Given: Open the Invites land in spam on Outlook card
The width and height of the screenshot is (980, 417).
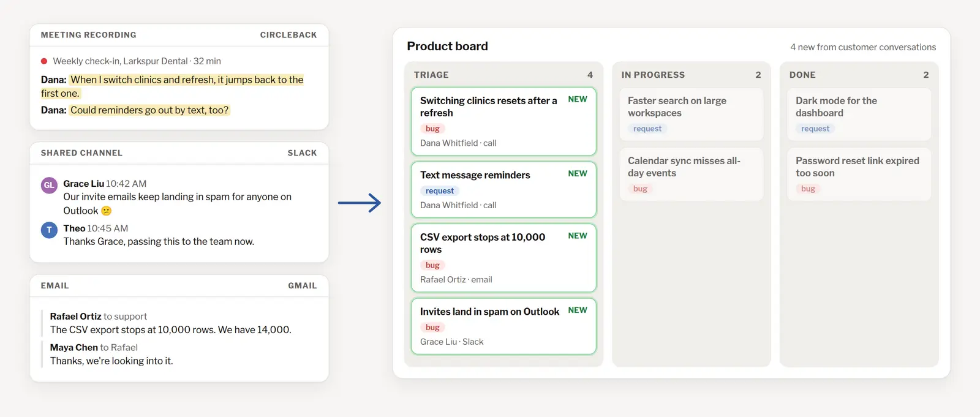Looking at the screenshot, I should (x=503, y=326).
